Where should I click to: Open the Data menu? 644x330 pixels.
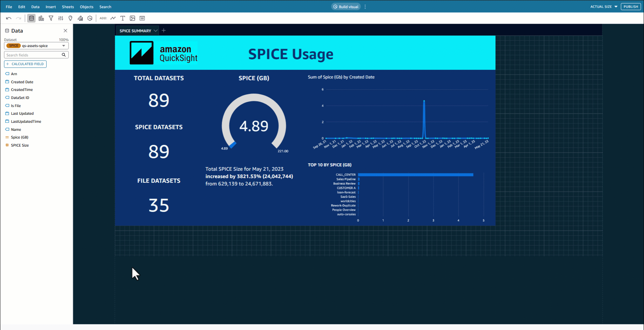36,7
